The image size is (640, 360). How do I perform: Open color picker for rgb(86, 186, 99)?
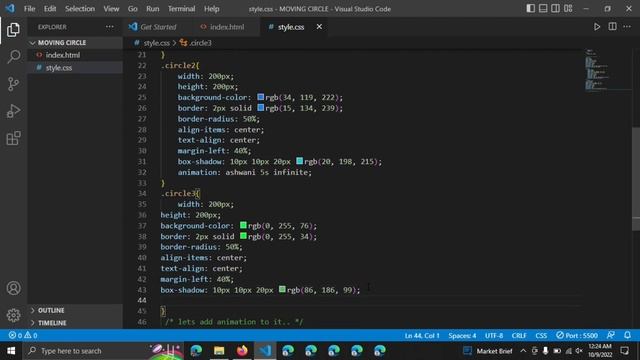[282, 289]
